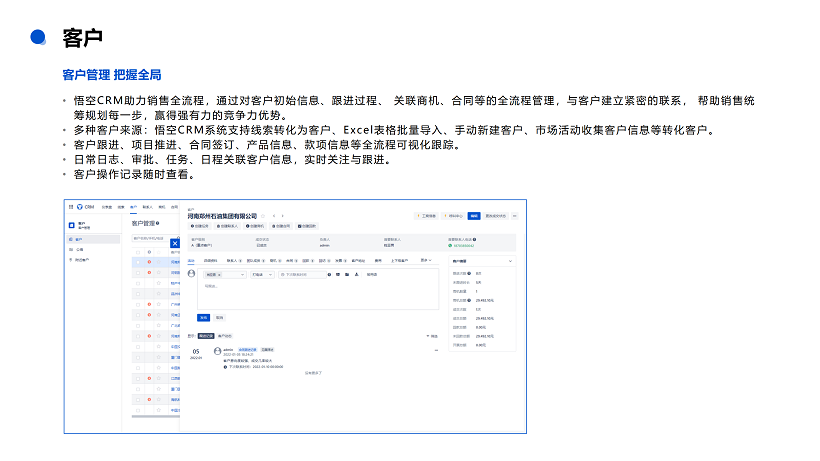
Task: Open the second dropdown in record composer
Action: tap(263, 274)
